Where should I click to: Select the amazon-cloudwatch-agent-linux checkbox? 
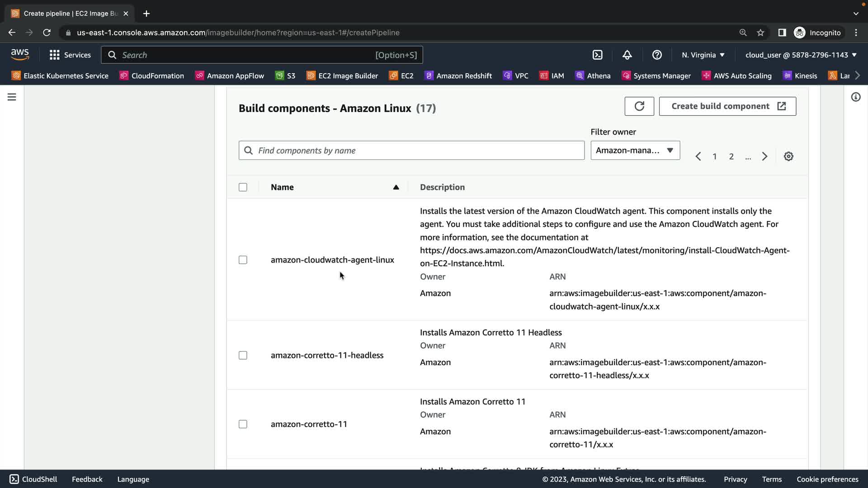(x=243, y=260)
